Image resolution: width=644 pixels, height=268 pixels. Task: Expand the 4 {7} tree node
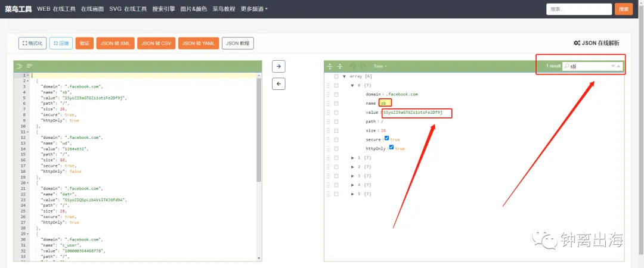352,185
